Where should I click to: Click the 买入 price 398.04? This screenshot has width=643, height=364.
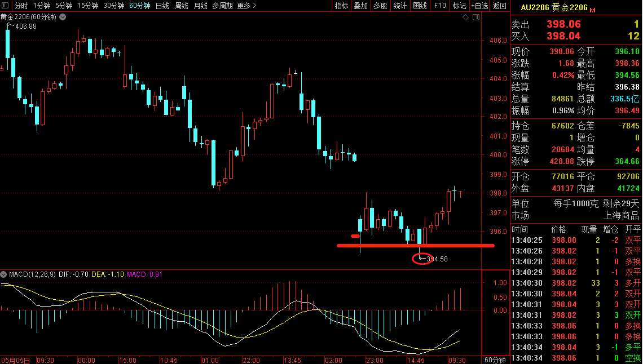pyautogui.click(x=563, y=37)
